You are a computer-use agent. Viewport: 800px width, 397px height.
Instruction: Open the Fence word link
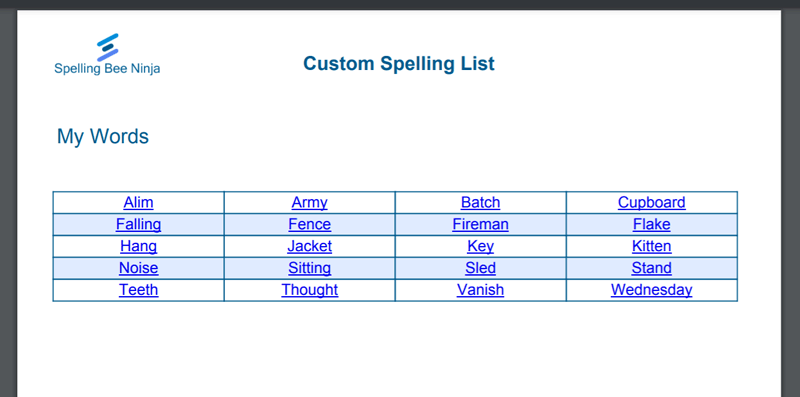tap(309, 225)
